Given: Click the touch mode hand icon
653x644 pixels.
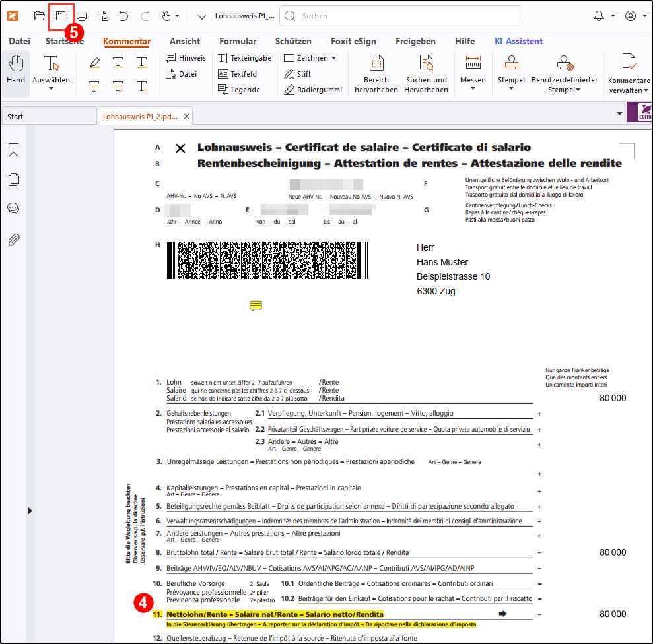Looking at the screenshot, I should click(x=166, y=16).
